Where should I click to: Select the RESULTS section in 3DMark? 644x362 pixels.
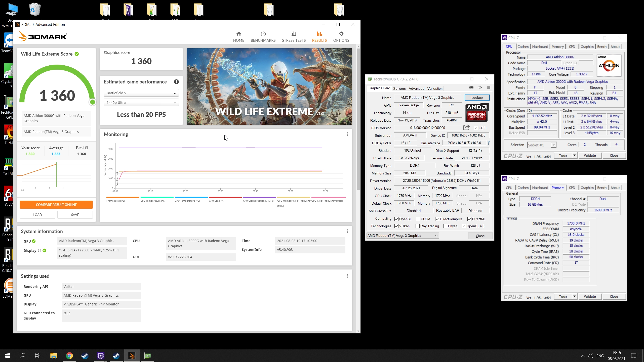pyautogui.click(x=319, y=37)
